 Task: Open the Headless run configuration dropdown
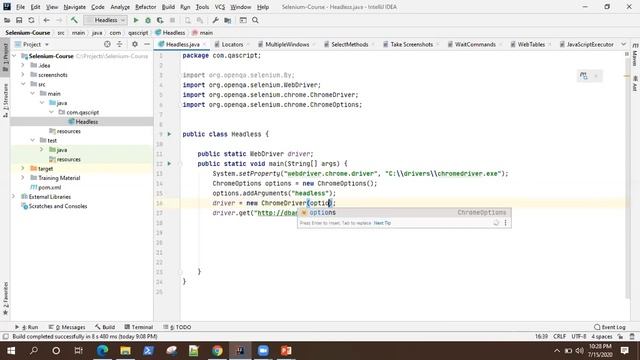[x=106, y=20]
